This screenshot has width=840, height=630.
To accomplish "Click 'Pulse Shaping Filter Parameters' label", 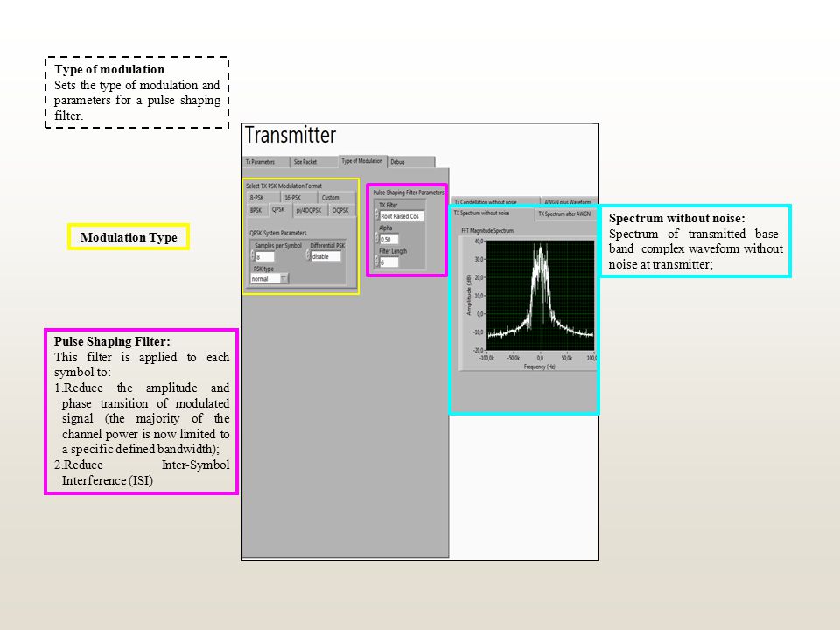I will [409, 192].
